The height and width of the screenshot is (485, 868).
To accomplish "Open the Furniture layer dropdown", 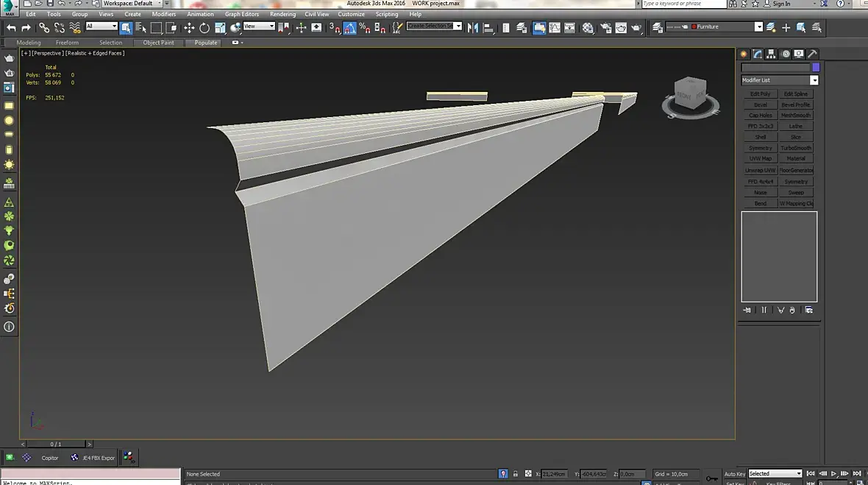I will coord(758,27).
